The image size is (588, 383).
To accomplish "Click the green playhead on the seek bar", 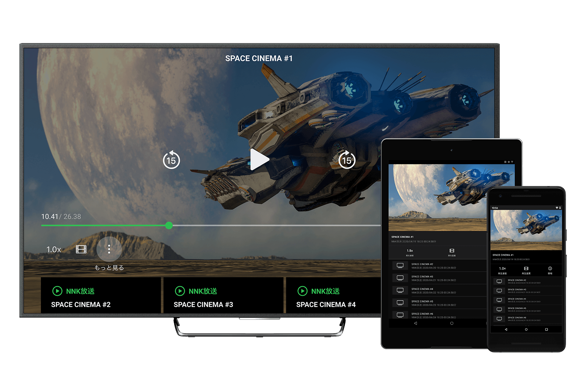I will pos(169,226).
